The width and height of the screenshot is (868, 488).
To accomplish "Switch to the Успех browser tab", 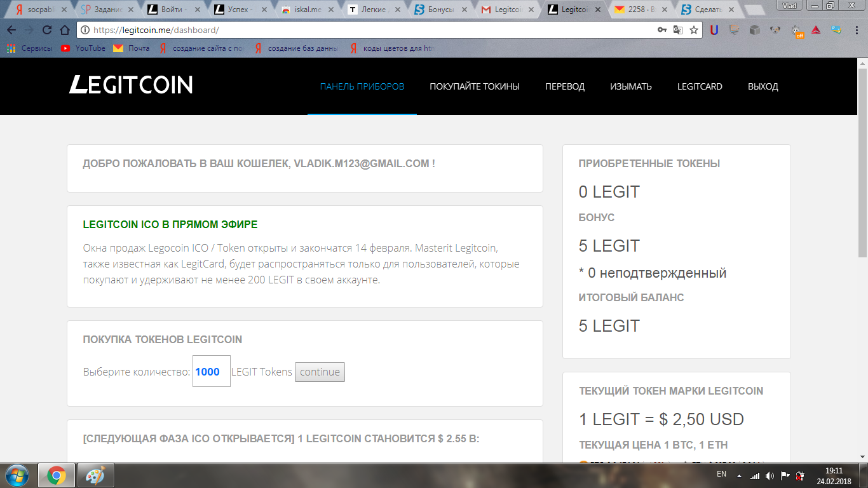I will coord(240,10).
